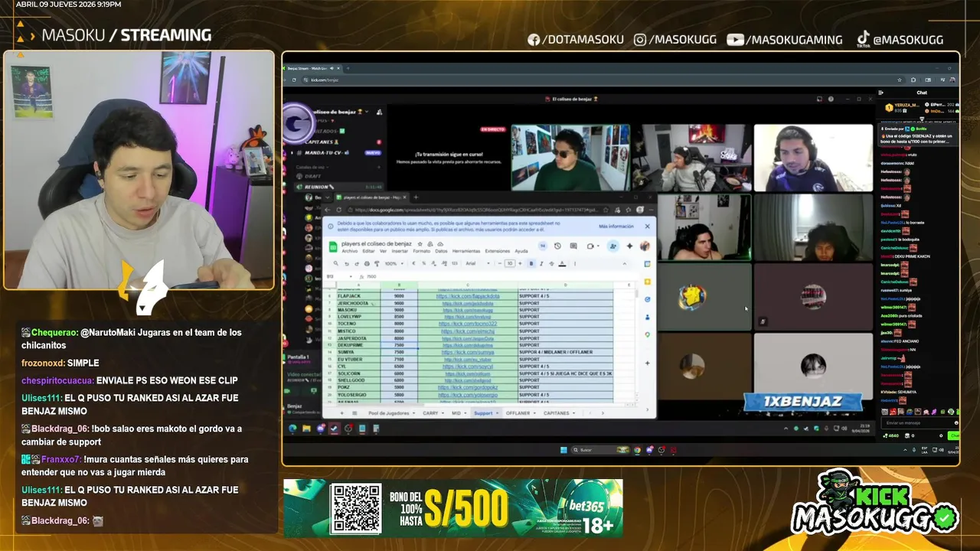Click Más información link in banner
The height and width of the screenshot is (551, 980).
click(616, 227)
